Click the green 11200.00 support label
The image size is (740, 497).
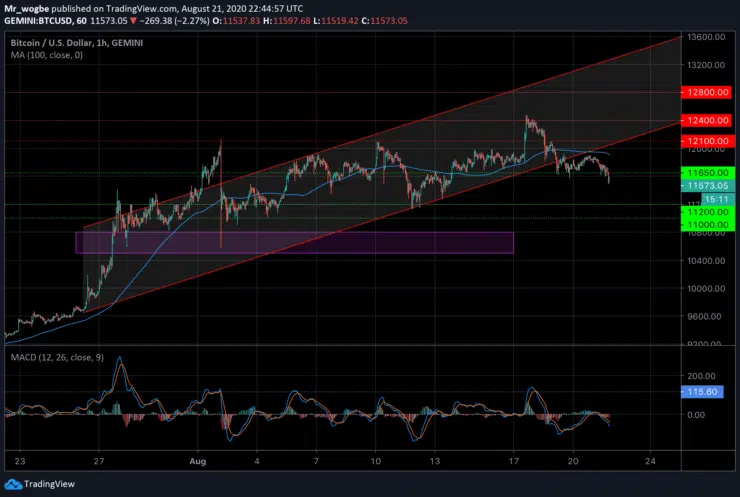pos(704,213)
